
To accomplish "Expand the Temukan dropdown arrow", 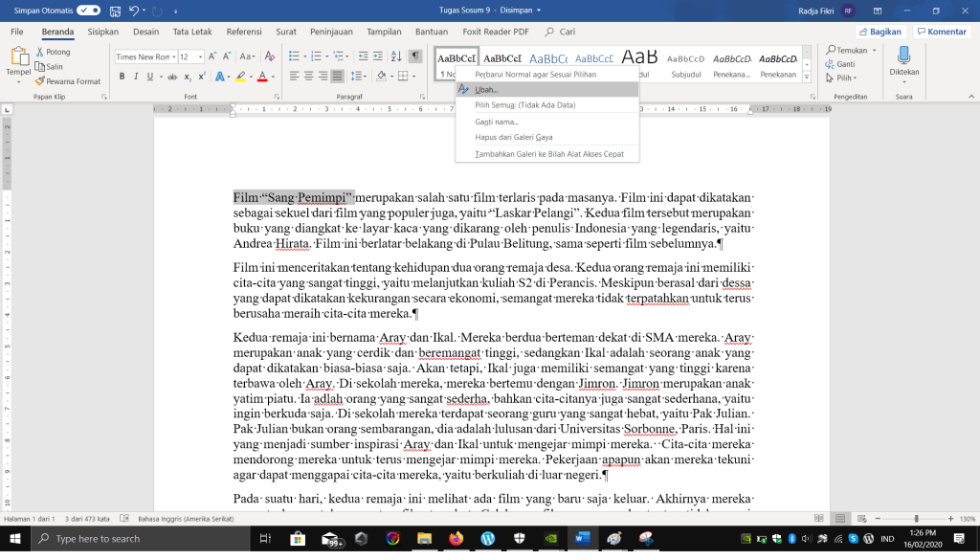I will click(873, 51).
